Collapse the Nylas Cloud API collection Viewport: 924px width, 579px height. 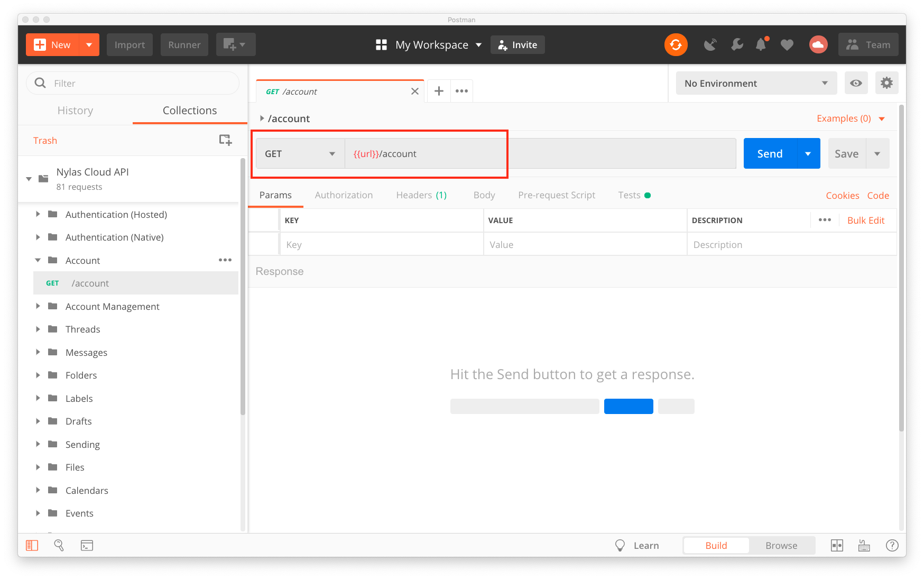29,179
